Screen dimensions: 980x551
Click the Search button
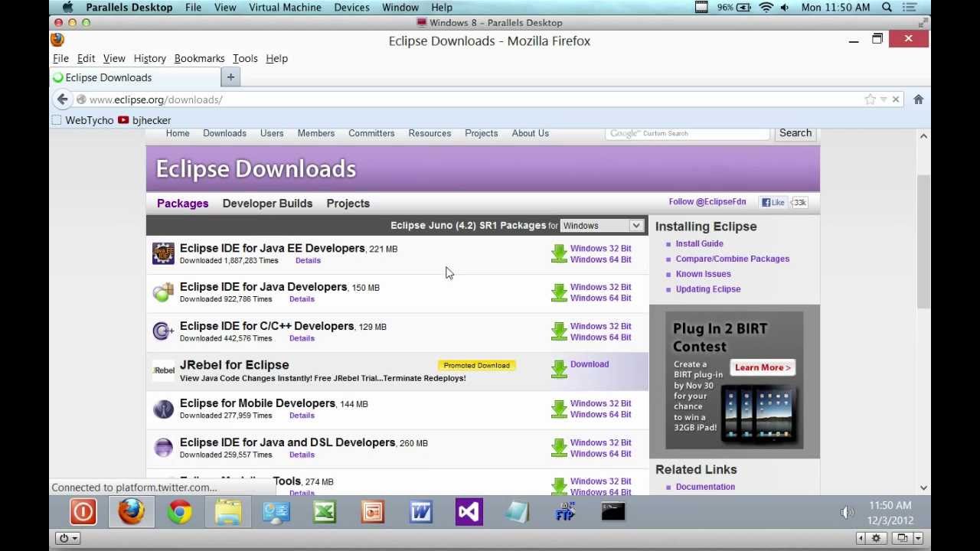click(795, 133)
